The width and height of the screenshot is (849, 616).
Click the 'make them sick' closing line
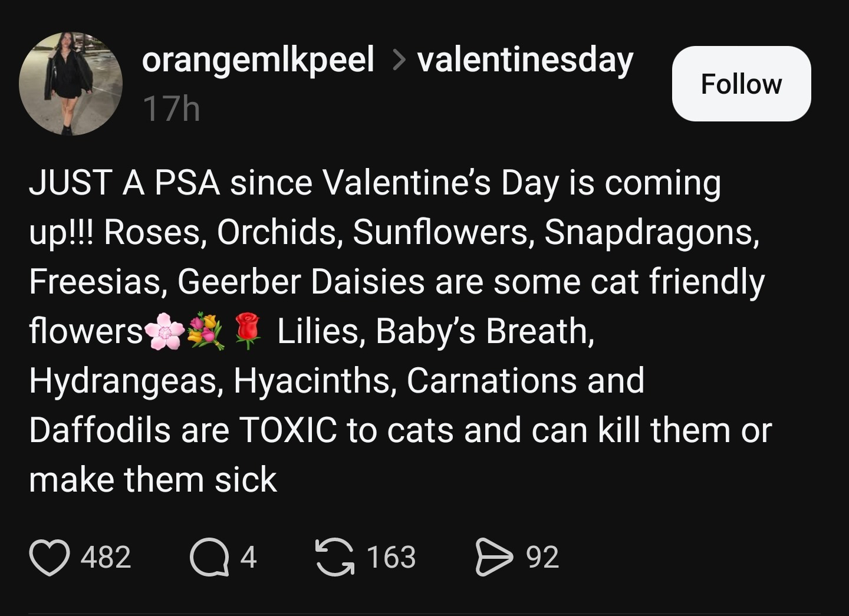pos(153,479)
